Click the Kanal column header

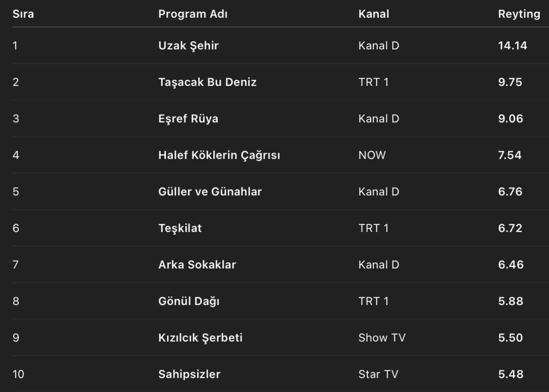click(x=373, y=14)
